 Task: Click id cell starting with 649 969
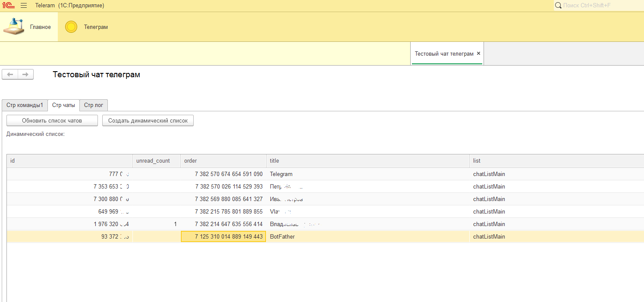[69, 211]
